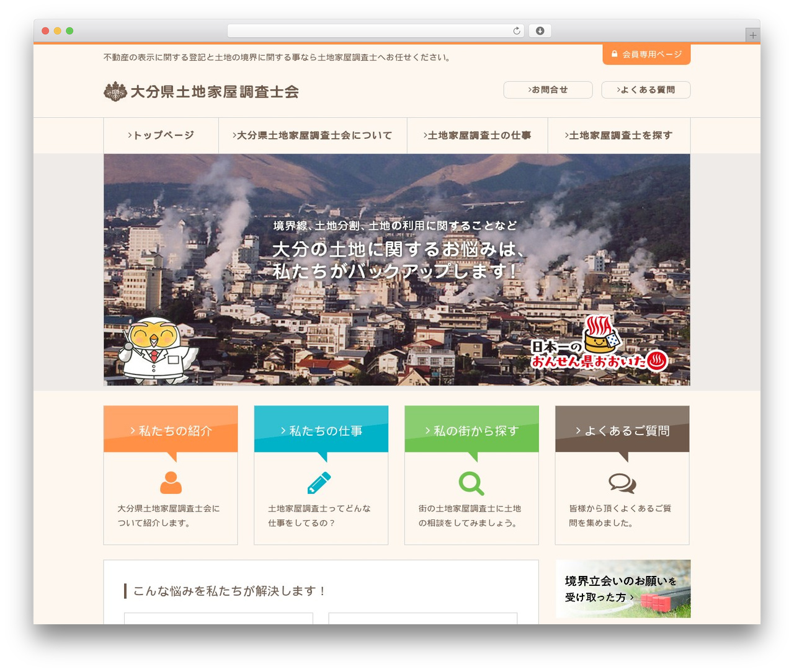This screenshot has width=794, height=672.
Task: Click the text 大分県土地家屋調査士会について紹介します。
Action: coord(169,516)
